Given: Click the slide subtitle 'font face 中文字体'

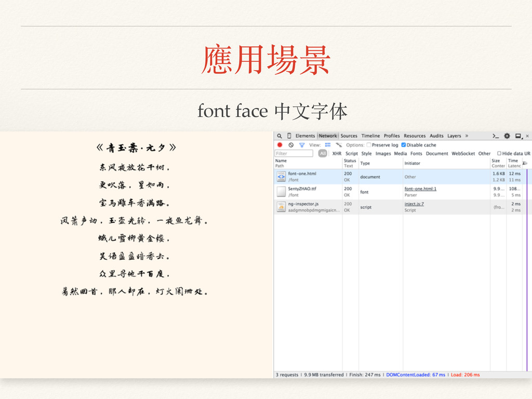Looking at the screenshot, I should click(272, 111).
